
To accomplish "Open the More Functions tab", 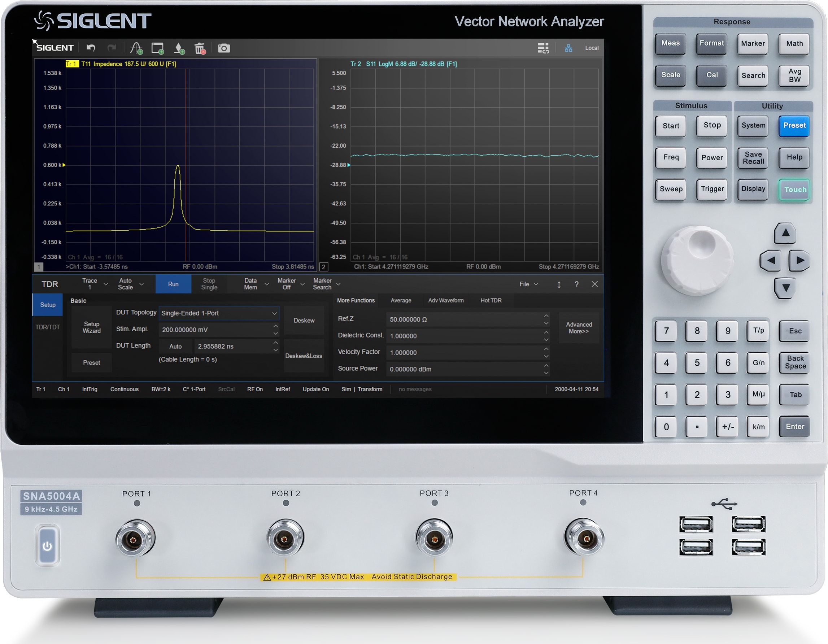I will [356, 300].
